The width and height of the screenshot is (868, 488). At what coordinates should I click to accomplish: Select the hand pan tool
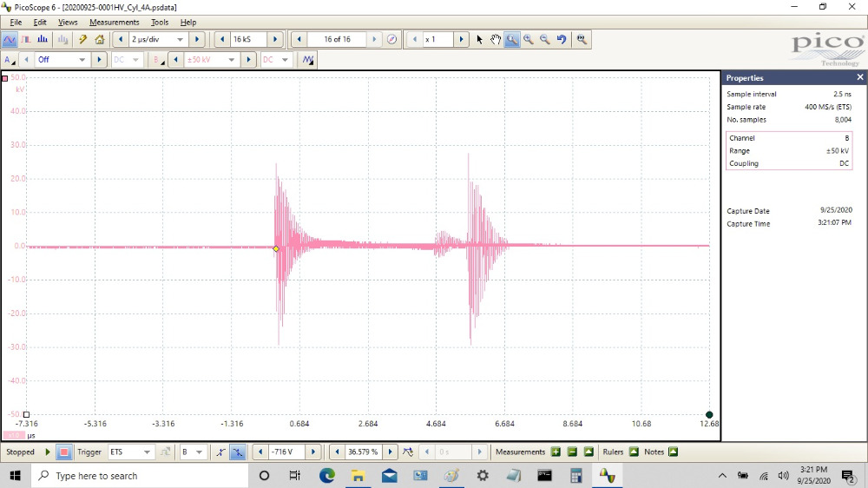[496, 39]
